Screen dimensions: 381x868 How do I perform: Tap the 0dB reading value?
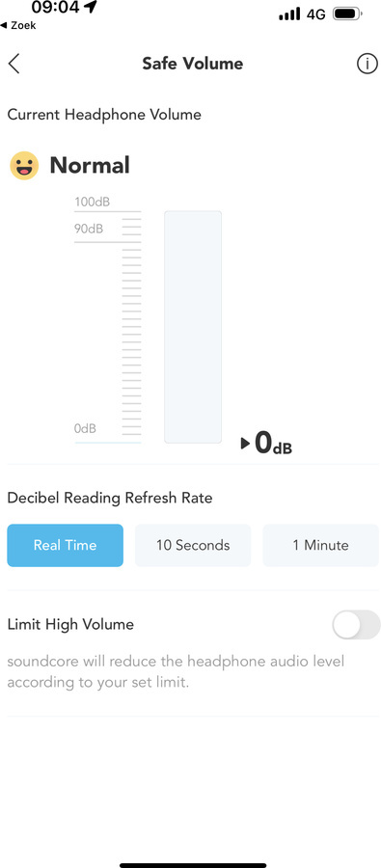(x=273, y=444)
